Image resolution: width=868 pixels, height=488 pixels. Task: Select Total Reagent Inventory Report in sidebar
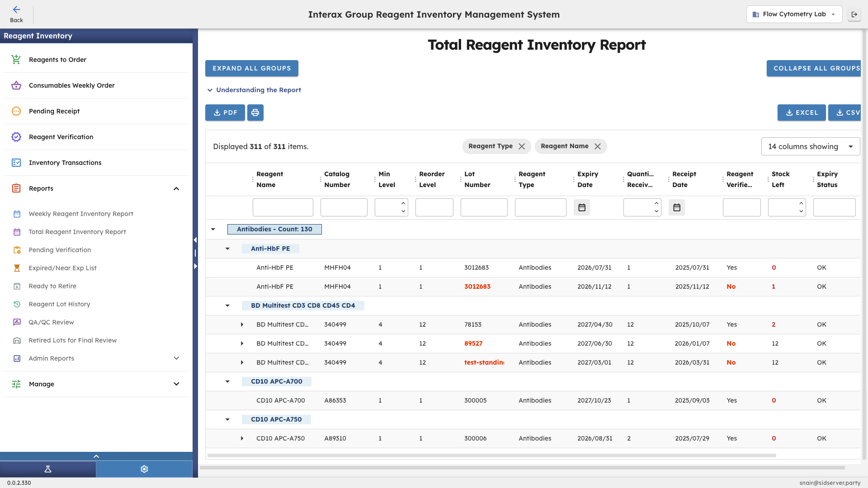click(x=77, y=232)
